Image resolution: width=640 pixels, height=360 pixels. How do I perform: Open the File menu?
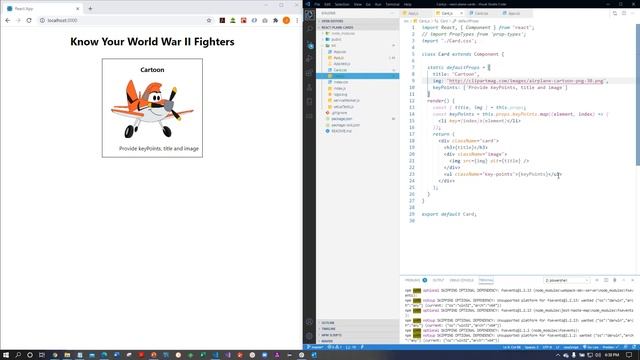click(317, 4)
